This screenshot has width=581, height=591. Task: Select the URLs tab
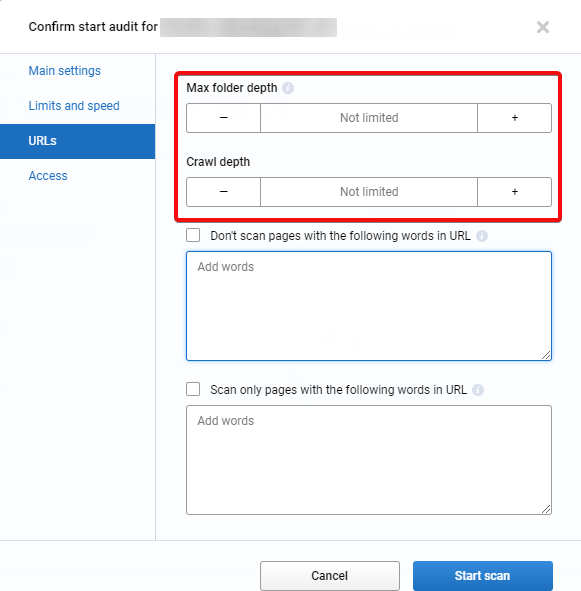coord(77,141)
